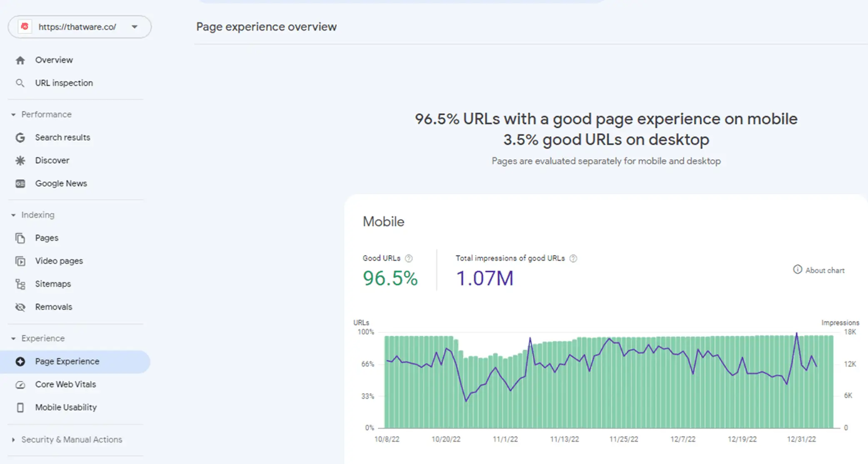Click the About chart link
The image size is (868, 464).
(x=818, y=270)
